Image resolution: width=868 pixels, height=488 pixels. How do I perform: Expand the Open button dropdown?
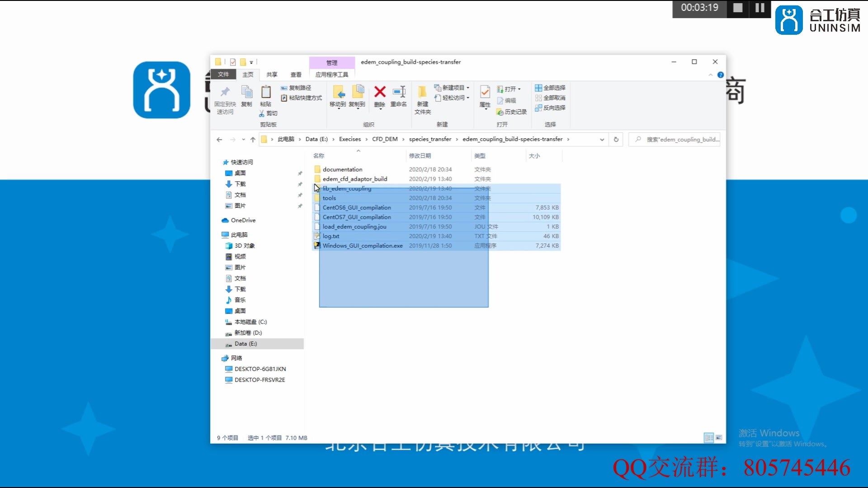point(519,89)
